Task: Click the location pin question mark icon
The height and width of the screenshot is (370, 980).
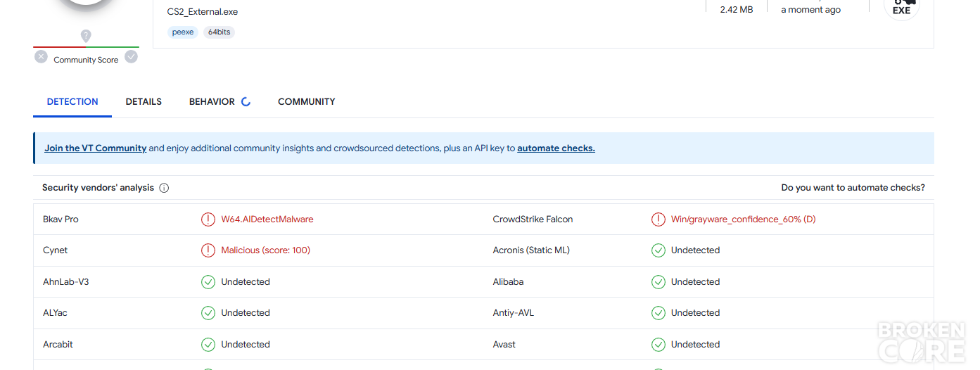Action: click(x=86, y=35)
